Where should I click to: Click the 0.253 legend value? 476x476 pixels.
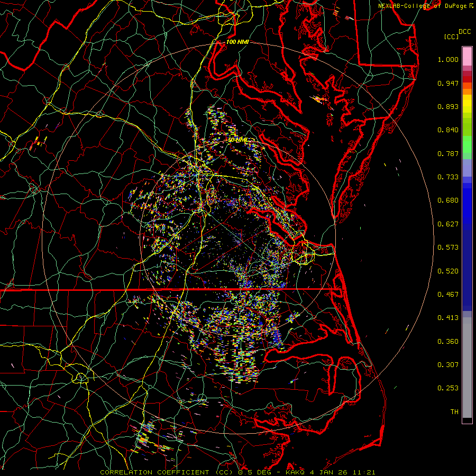coord(448,388)
